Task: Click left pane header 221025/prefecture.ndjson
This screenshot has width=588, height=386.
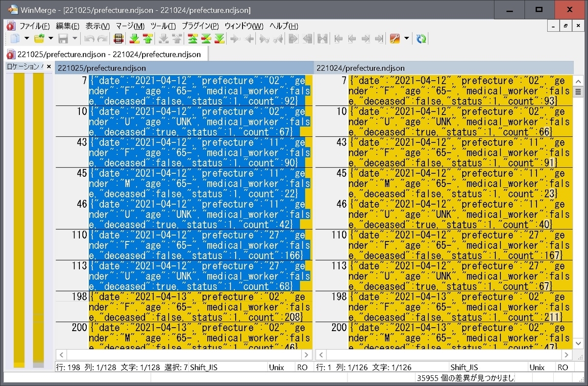Action: (x=184, y=68)
